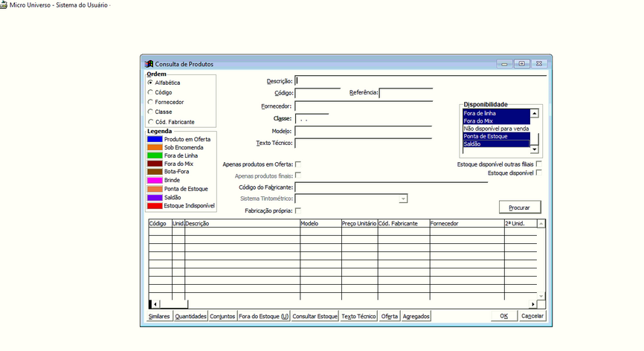Screen dimensions: 644x351
Task: Click the Classe input field
Action: point(312,119)
